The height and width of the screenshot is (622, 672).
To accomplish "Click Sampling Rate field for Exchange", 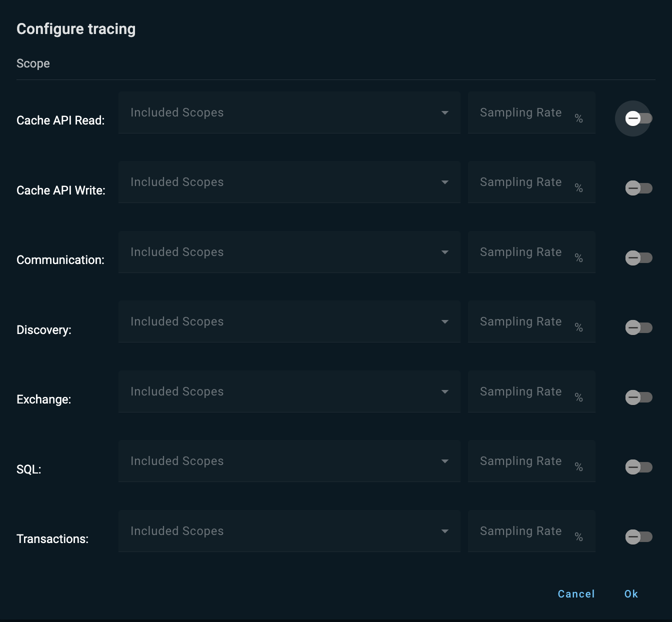I will coord(531,391).
